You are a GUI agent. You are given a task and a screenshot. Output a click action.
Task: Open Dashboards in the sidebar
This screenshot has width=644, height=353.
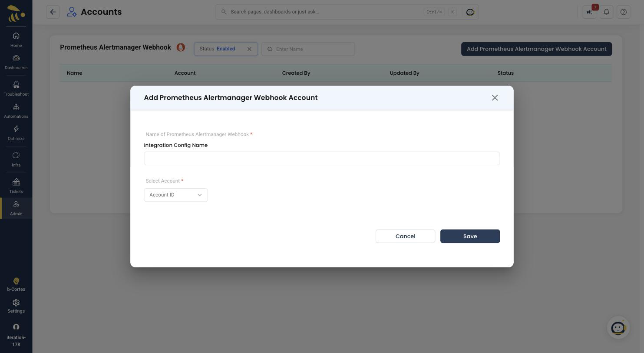point(16,63)
